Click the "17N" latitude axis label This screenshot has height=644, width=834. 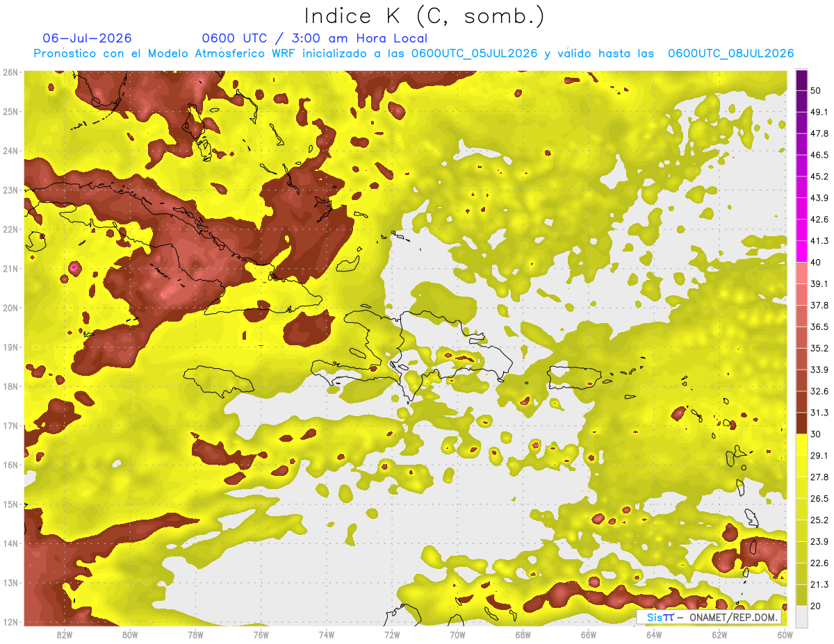[x=10, y=426]
